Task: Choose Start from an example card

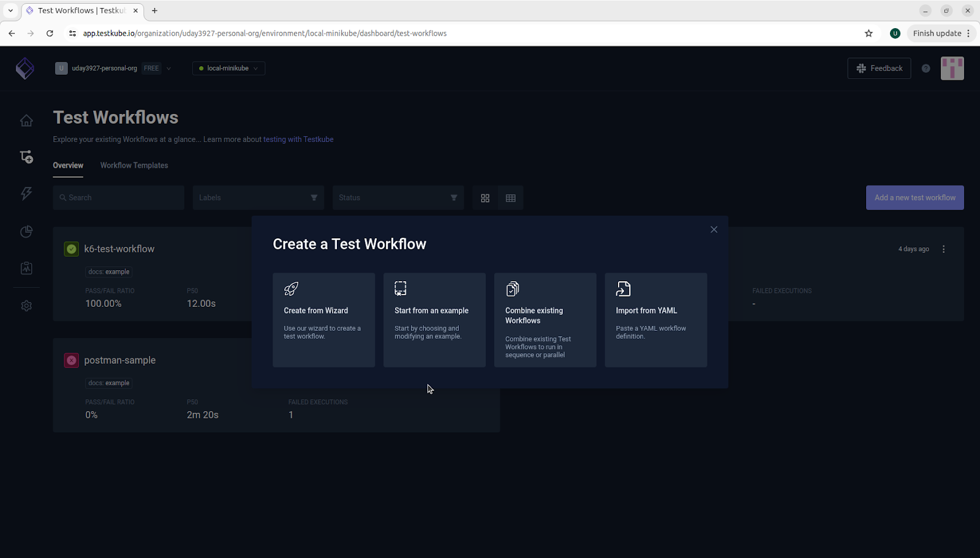Action: 434,320
